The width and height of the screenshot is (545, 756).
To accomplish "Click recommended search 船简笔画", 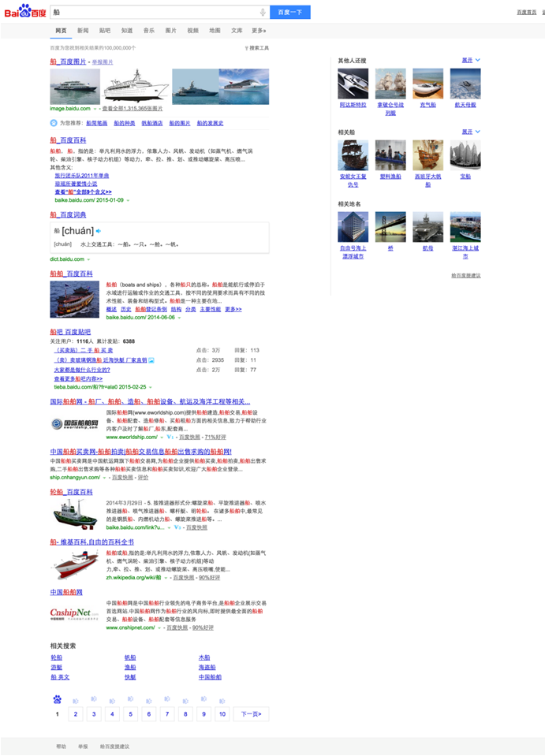I will [97, 123].
